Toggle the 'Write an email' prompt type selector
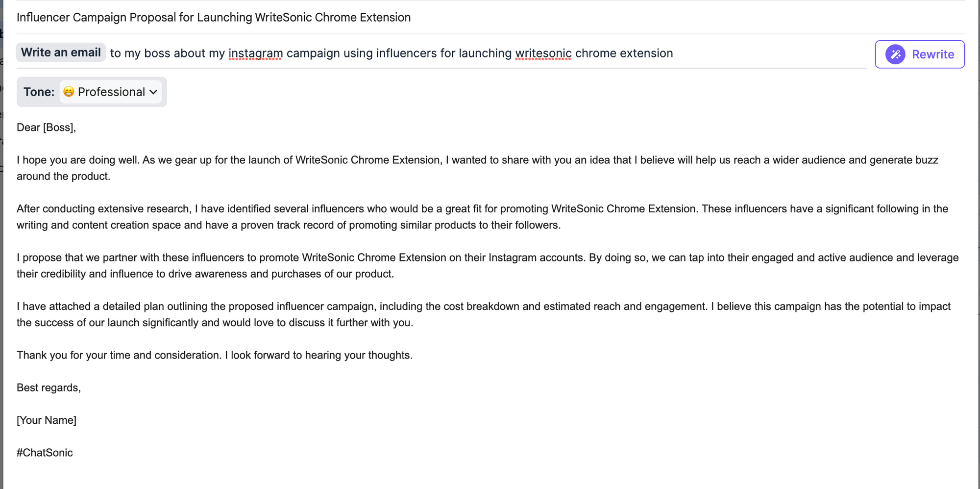Screen dimensions: 980x489 (x=61, y=52)
